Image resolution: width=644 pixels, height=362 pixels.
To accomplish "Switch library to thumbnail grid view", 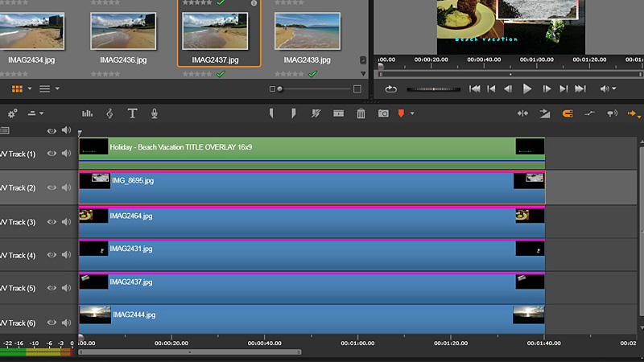I will click(x=17, y=88).
